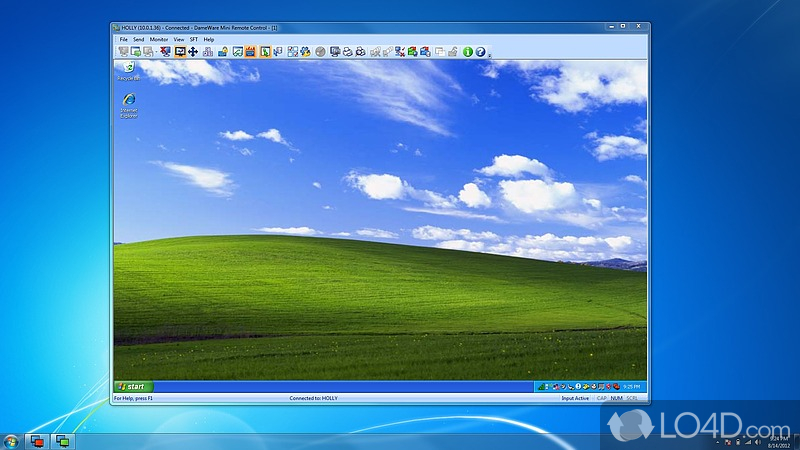The height and width of the screenshot is (450, 800).
Task: Click the remote XP start button
Action: coord(132,386)
